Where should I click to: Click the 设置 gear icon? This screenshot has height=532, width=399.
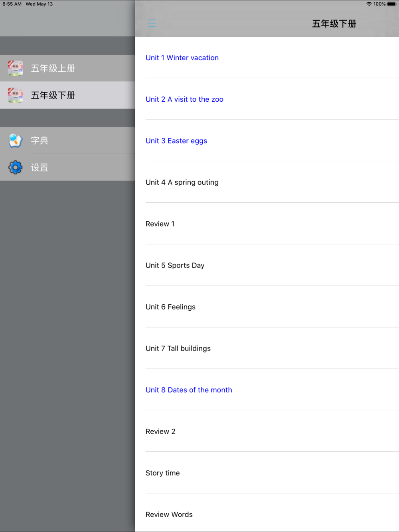[15, 167]
